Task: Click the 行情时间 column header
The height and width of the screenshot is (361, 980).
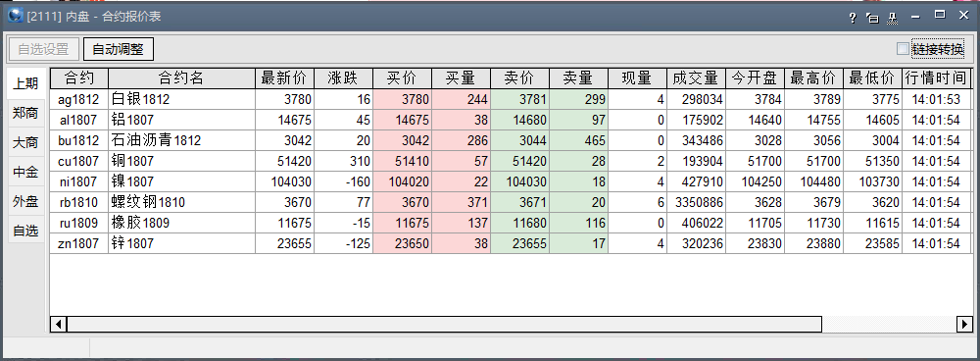Action: click(x=936, y=78)
